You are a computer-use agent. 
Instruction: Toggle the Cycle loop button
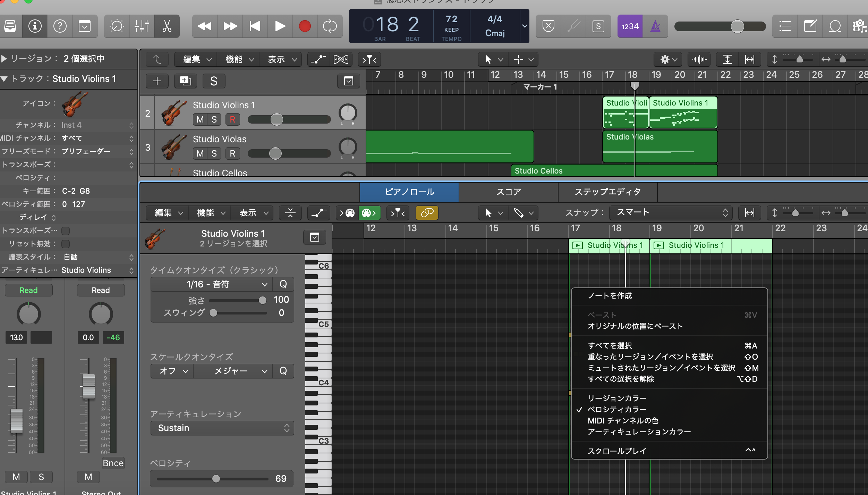click(330, 26)
